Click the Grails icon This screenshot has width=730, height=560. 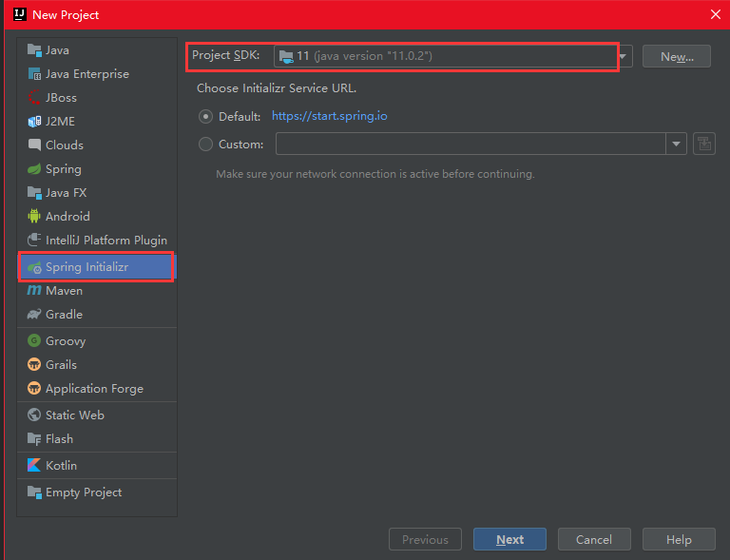(x=34, y=364)
